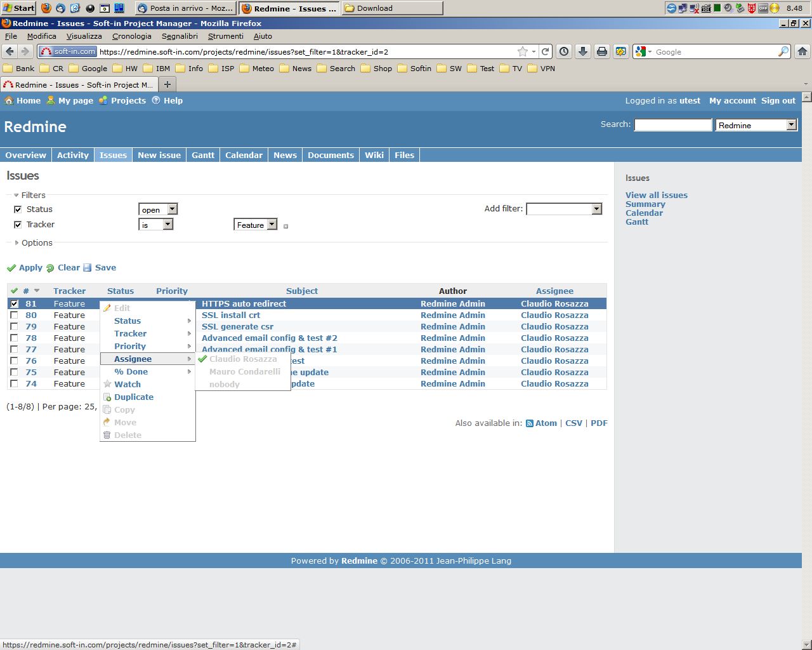
Task: Click Save to store the query
Action: point(100,268)
